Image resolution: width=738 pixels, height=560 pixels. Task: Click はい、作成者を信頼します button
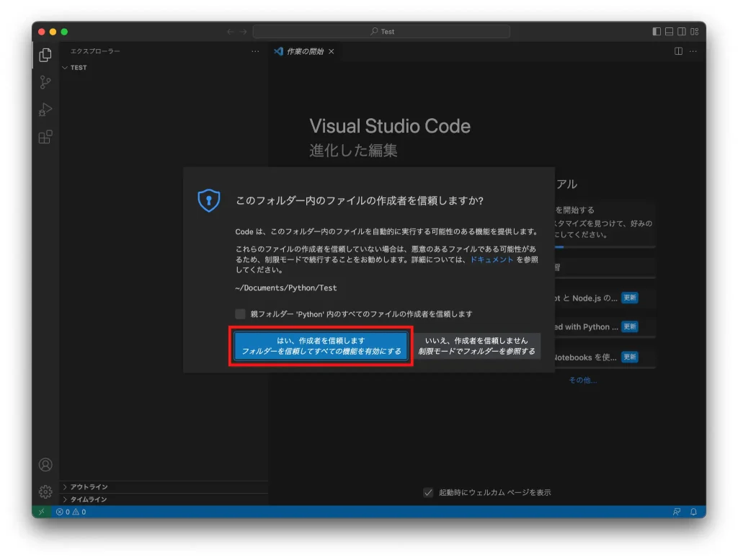320,344
